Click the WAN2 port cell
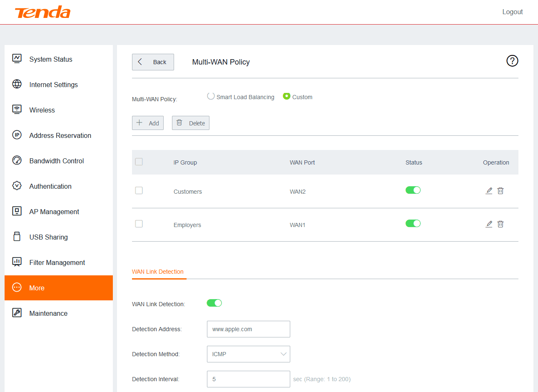Image resolution: width=538 pixels, height=392 pixels. [x=298, y=192]
